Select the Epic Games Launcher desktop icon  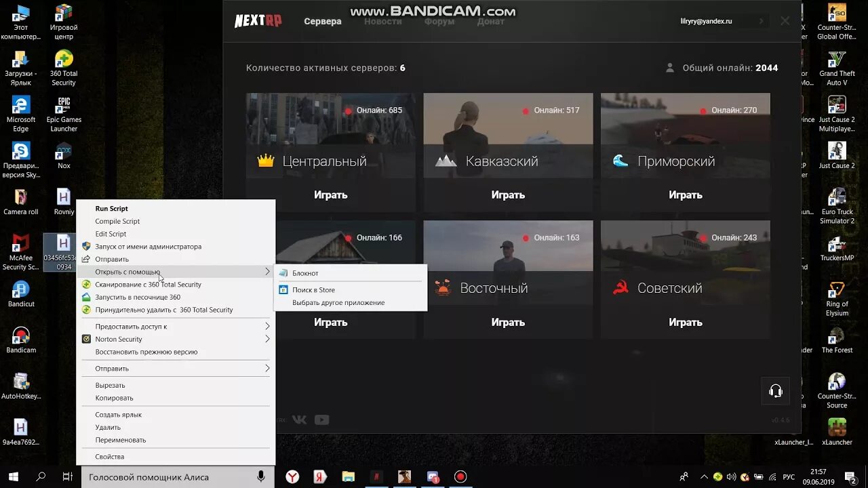[x=64, y=114]
